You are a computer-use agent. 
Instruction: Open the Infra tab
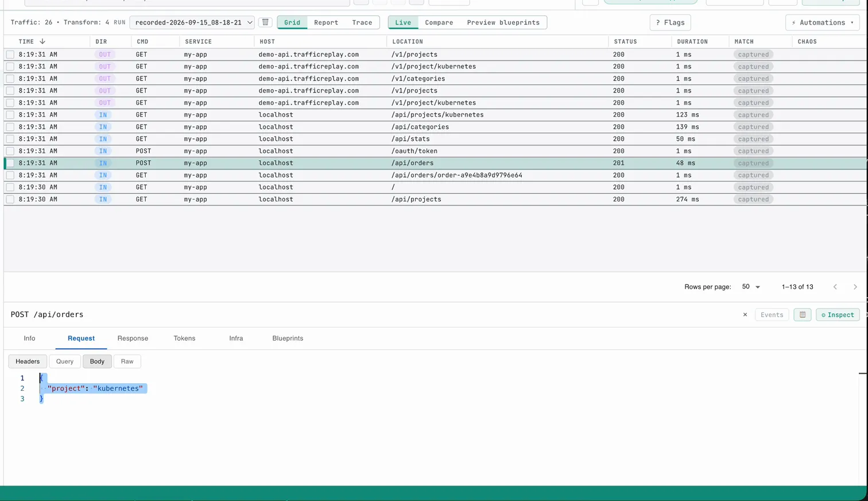click(236, 338)
